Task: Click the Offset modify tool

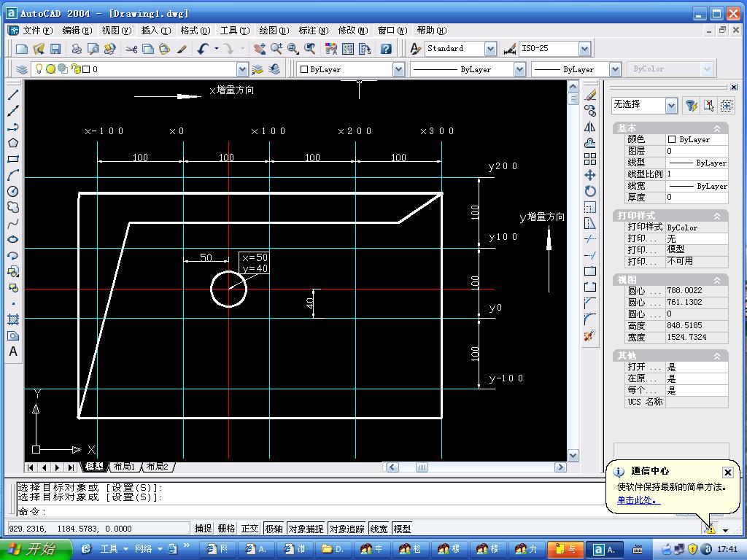Action: [x=590, y=143]
